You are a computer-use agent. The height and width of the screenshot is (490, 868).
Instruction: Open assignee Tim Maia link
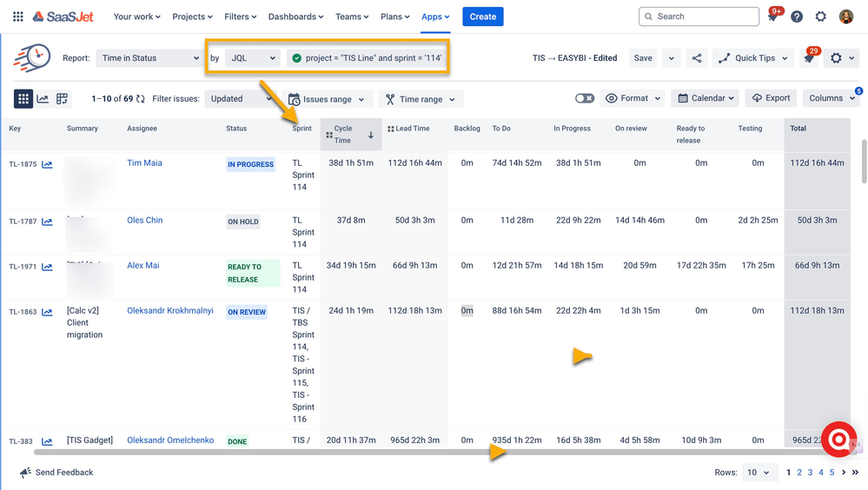point(144,162)
